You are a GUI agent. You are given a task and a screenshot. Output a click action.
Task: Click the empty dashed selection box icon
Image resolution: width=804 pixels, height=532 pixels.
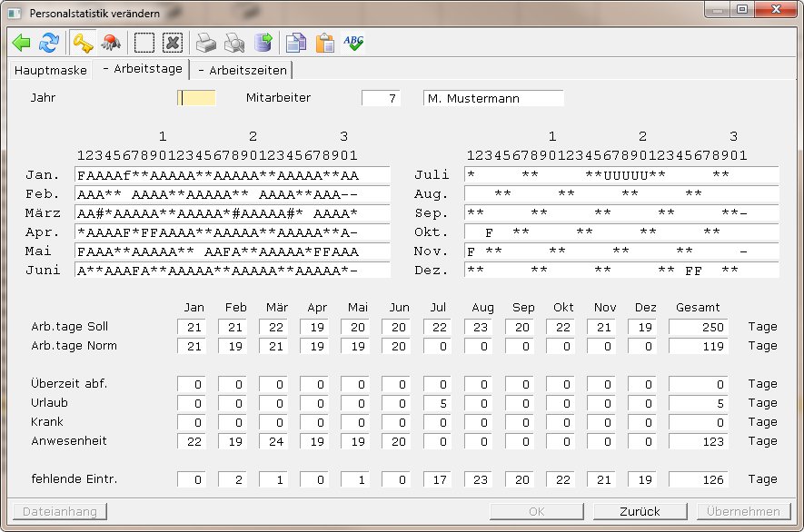point(144,43)
